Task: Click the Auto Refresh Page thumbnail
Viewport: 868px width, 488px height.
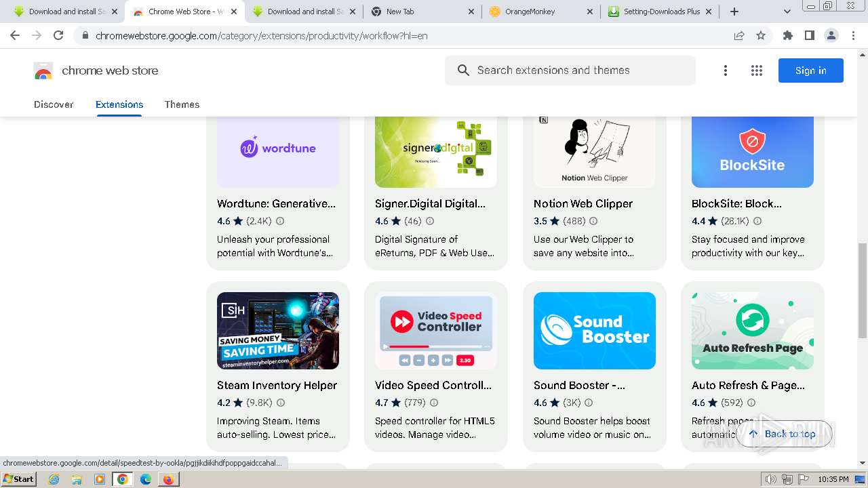Action: (753, 331)
